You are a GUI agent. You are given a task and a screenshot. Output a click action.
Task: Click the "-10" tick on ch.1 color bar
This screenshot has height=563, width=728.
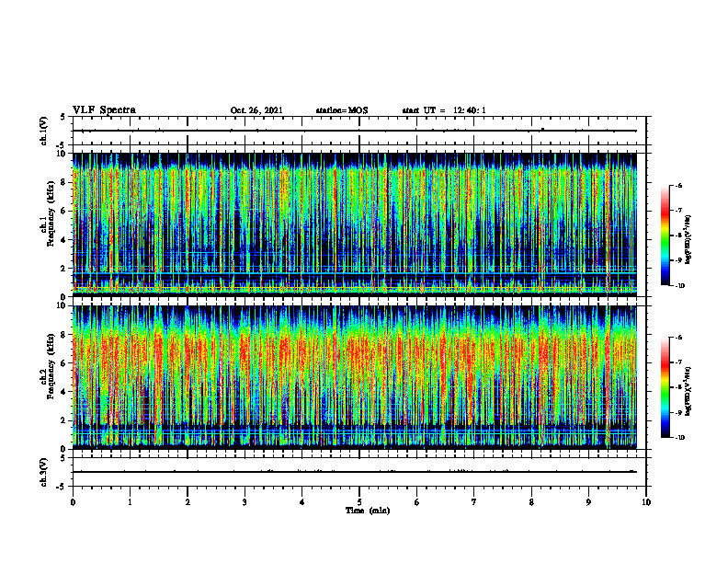click(679, 286)
